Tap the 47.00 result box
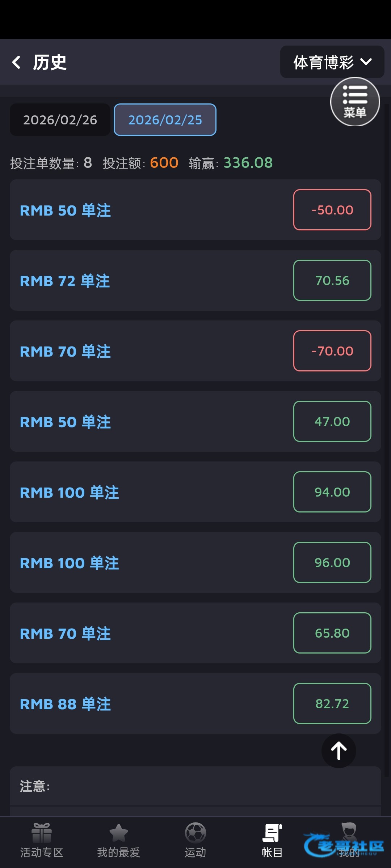This screenshot has width=391, height=868. 332,421
